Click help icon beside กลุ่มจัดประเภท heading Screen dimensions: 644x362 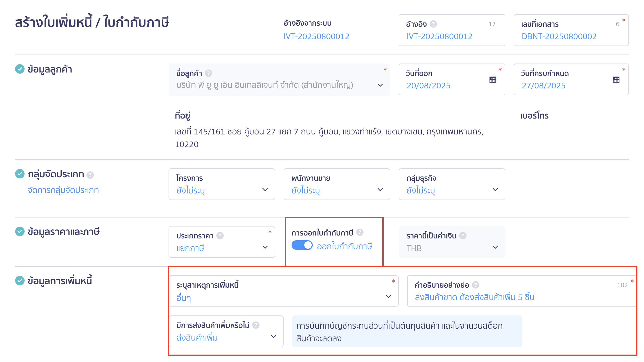click(90, 175)
